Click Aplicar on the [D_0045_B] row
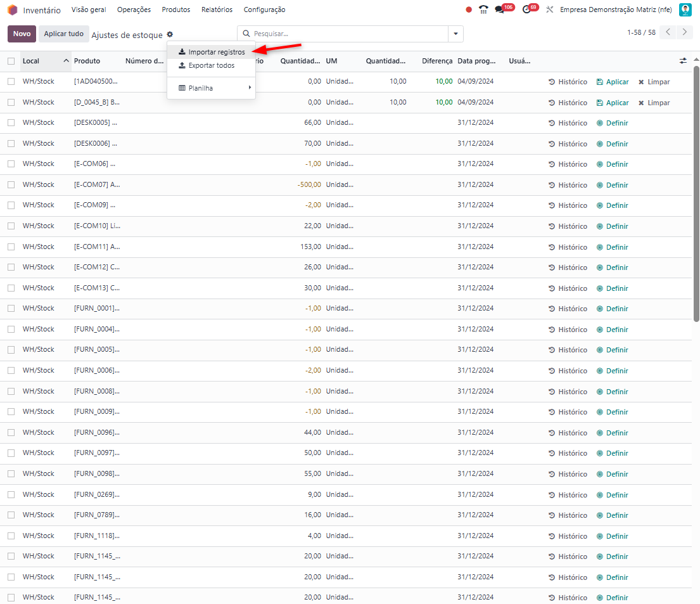700x604 pixels. pyautogui.click(x=613, y=103)
